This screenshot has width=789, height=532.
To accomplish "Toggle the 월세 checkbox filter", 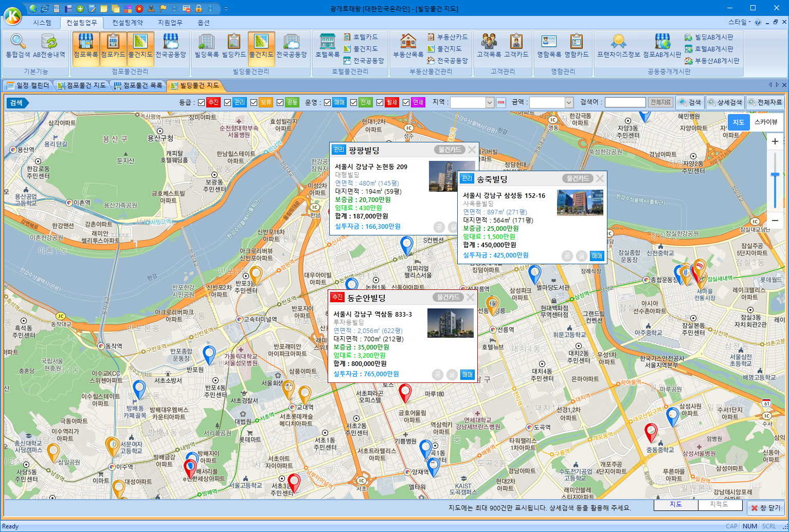I will tap(380, 102).
